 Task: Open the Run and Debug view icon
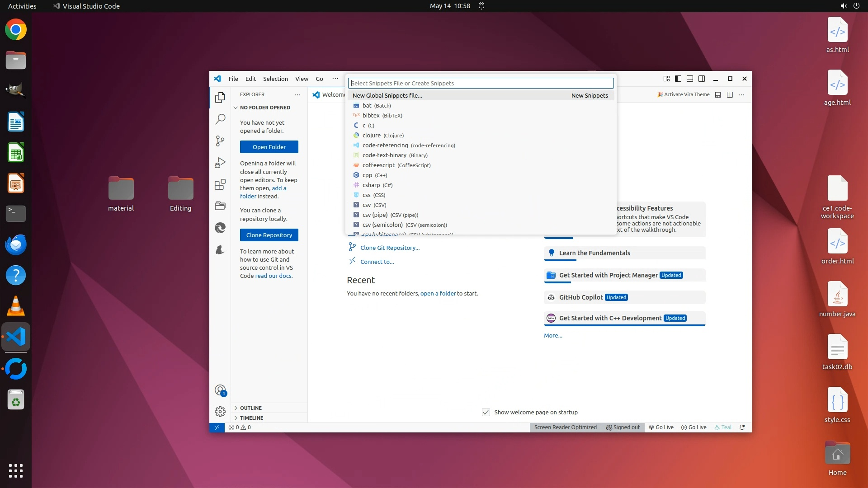point(220,163)
